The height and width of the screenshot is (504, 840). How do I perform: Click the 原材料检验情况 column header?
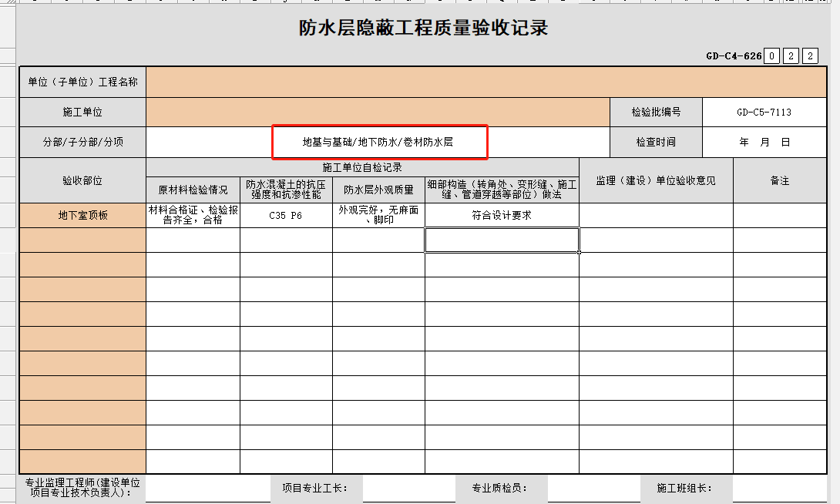pos(193,190)
